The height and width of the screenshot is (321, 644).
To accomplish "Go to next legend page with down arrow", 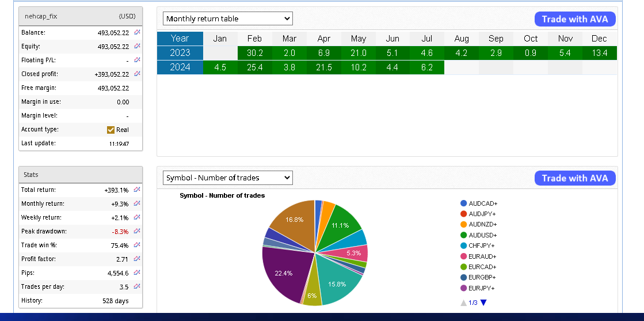I will 483,303.
